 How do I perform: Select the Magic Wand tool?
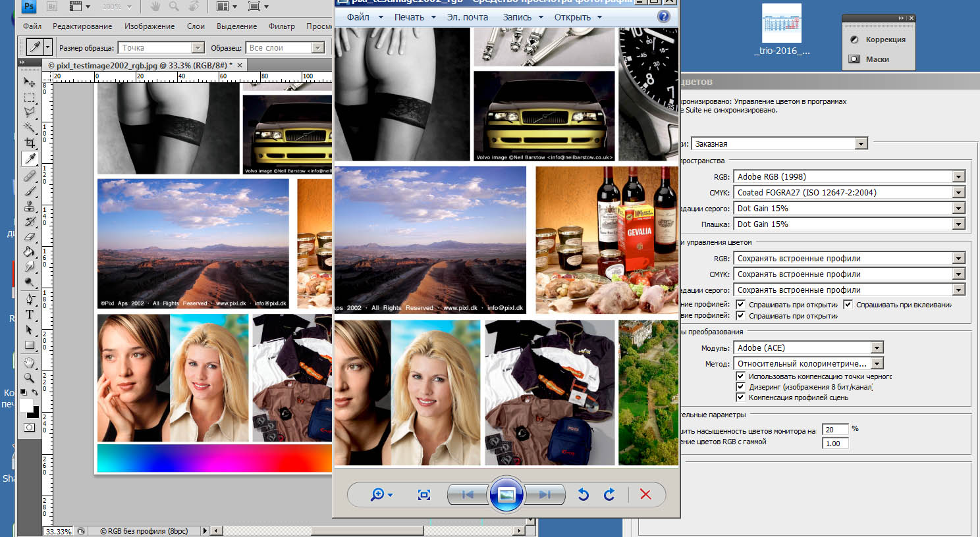click(30, 128)
